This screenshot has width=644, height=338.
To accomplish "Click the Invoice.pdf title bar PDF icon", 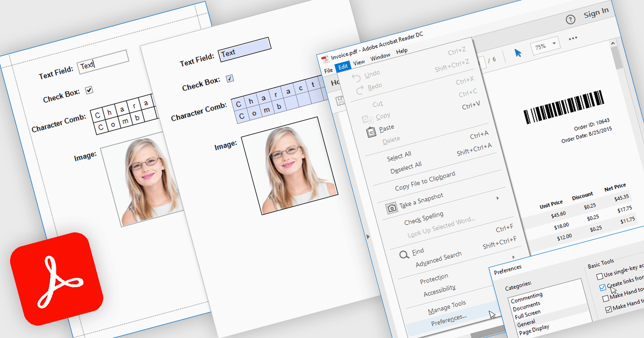I will pyautogui.click(x=325, y=59).
